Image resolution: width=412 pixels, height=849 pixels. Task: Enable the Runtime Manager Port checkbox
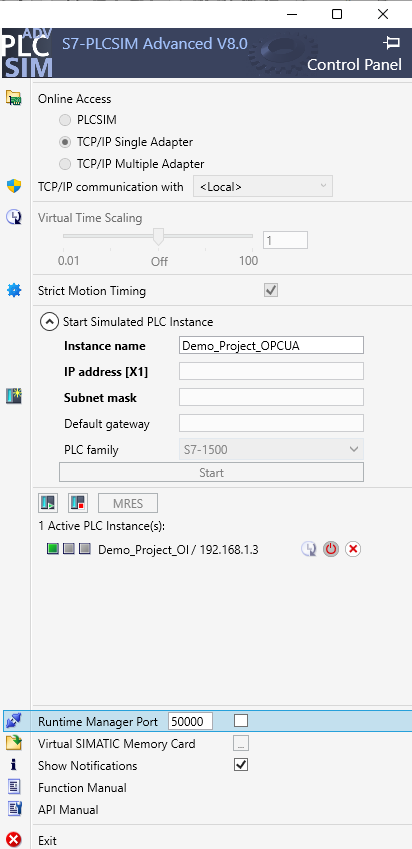[x=241, y=721]
